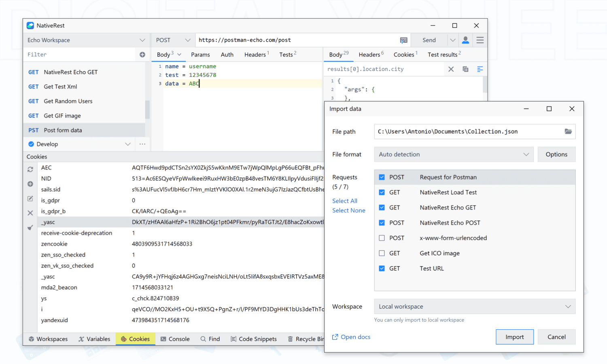This screenshot has width=607, height=364.
Task: Click the add request plus icon beside Filter
Action: [x=142, y=55]
